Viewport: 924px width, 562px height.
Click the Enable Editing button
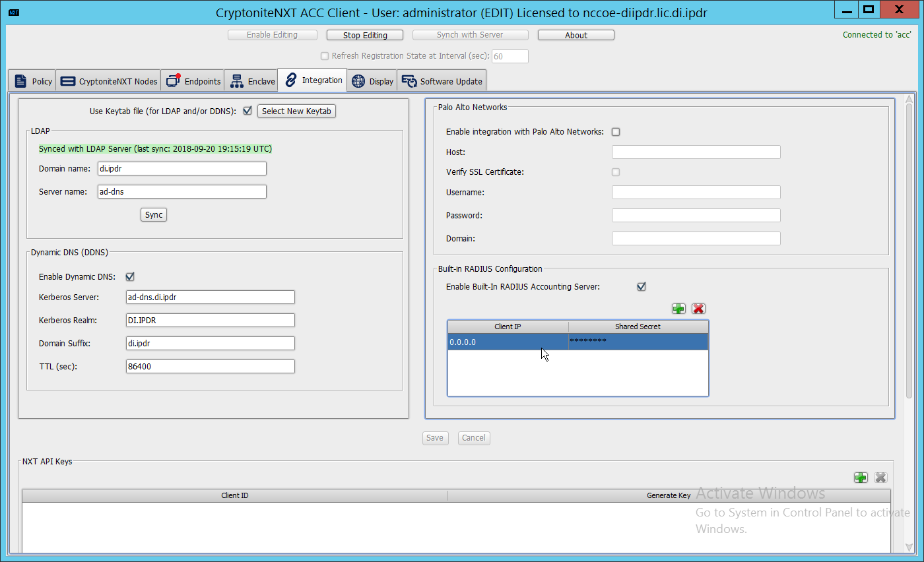click(273, 35)
